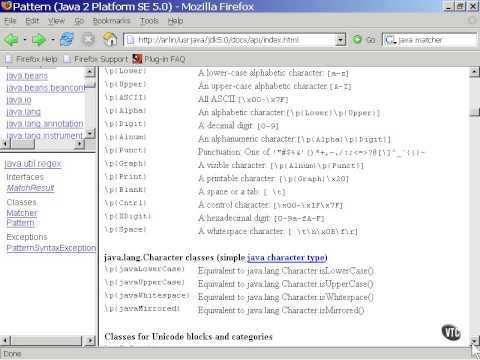
Task: Click the Firefox logo in the title bar
Action: (6, 6)
